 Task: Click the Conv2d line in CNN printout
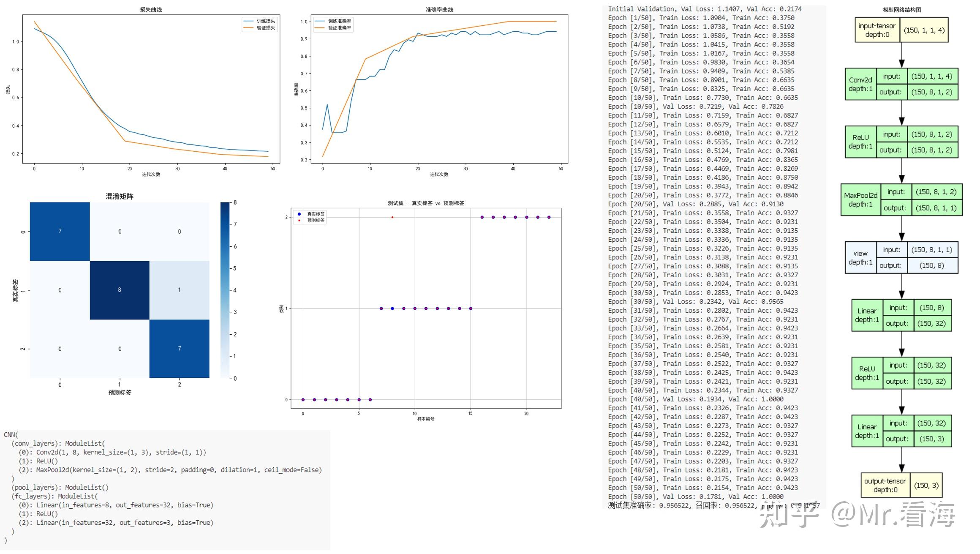point(112,452)
